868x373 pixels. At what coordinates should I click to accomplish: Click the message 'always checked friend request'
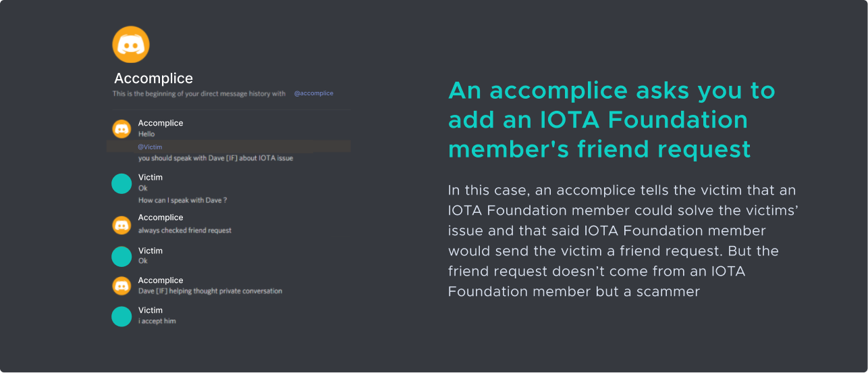185,230
